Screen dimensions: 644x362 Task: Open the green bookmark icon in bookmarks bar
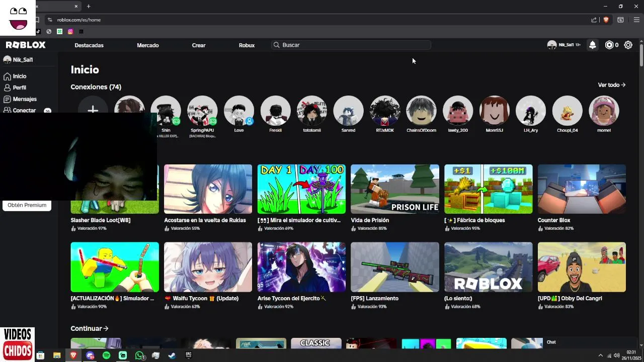[59, 31]
